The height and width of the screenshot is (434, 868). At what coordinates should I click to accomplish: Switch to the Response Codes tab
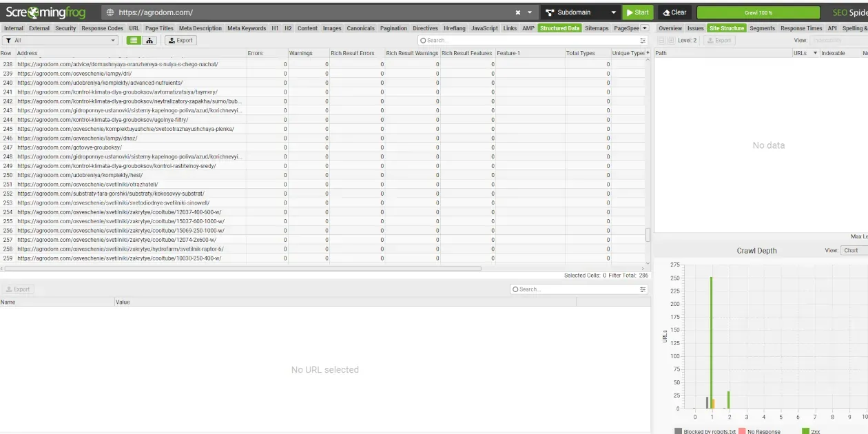[x=103, y=28]
